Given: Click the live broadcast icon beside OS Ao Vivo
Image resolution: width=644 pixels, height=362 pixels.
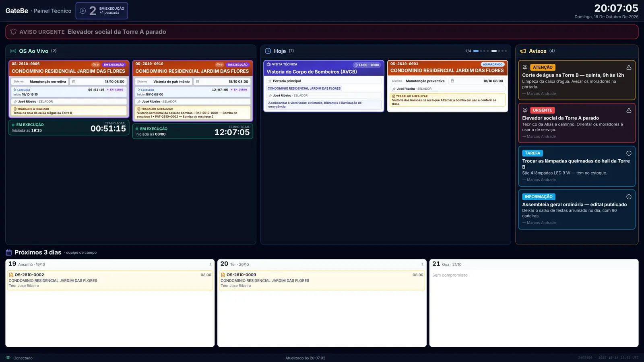Looking at the screenshot, I should (x=13, y=51).
